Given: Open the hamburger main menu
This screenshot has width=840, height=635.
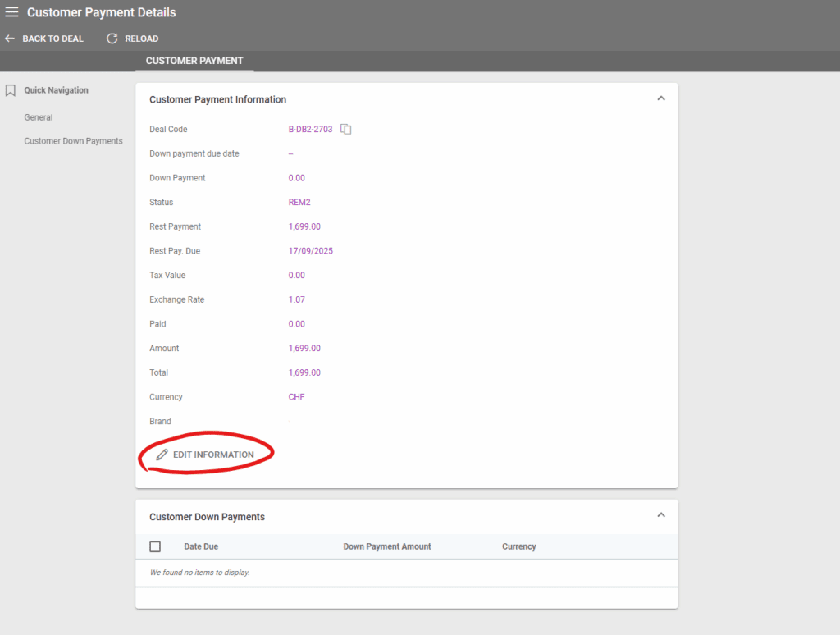Looking at the screenshot, I should click(11, 12).
